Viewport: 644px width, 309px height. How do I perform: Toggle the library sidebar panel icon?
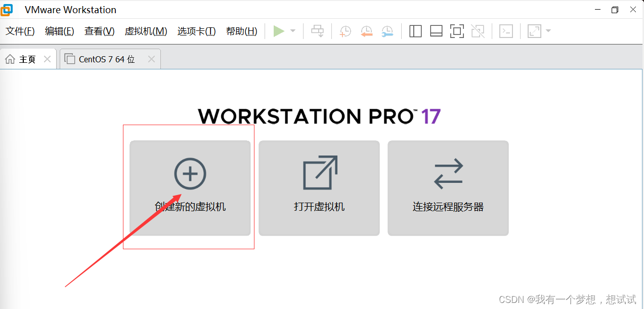(415, 31)
